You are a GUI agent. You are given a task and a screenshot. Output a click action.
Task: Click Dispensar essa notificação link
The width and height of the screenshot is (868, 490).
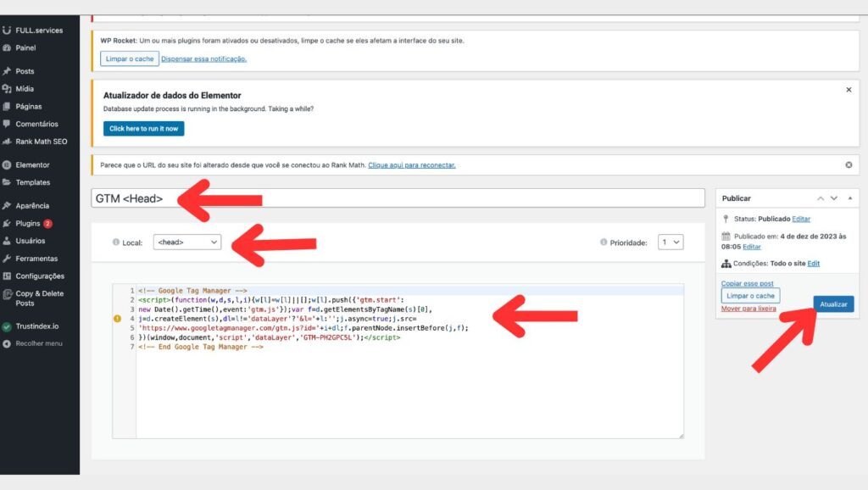(203, 58)
